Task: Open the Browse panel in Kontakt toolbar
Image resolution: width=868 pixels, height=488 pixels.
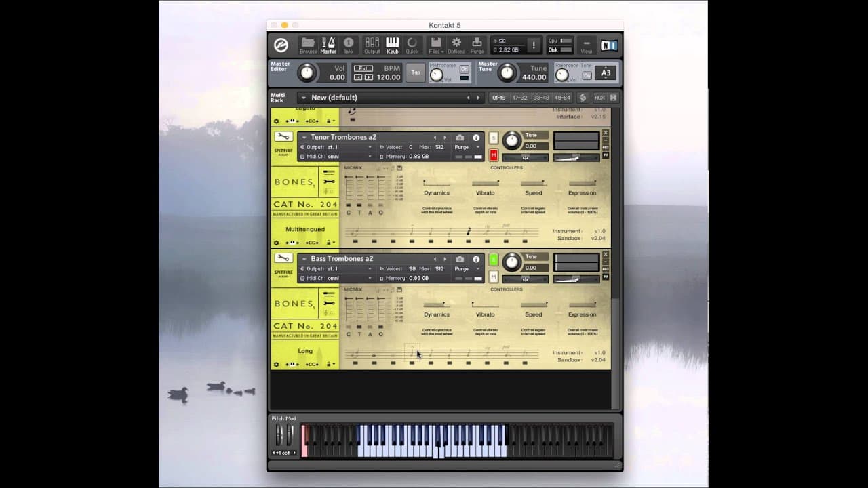Action: pos(308,45)
